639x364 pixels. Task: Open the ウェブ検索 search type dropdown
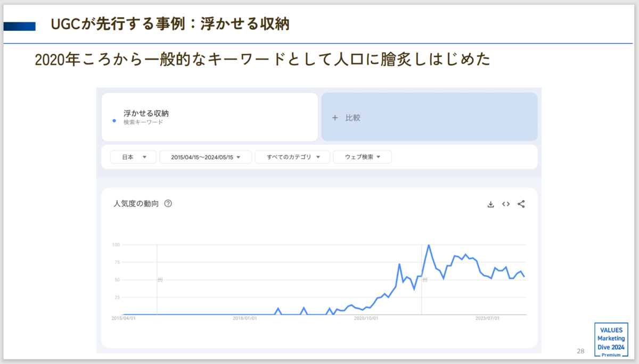coord(363,157)
